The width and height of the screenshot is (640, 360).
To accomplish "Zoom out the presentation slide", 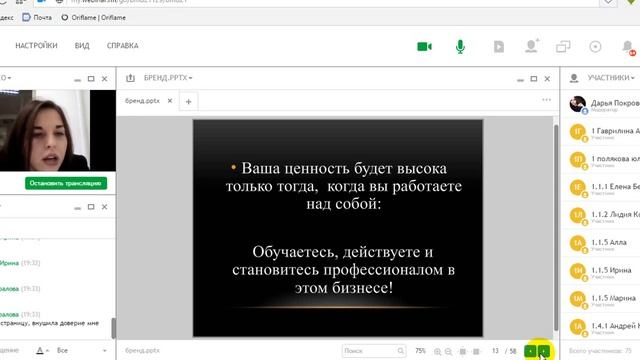I will click(448, 351).
